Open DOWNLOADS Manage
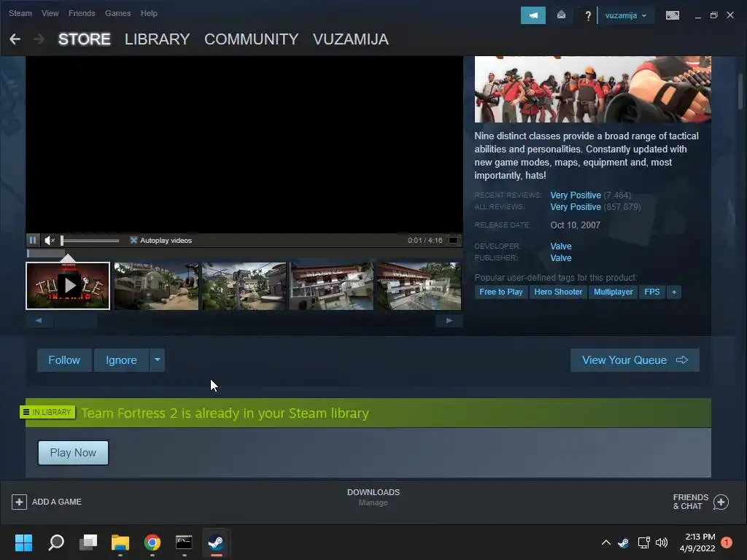 click(x=373, y=497)
